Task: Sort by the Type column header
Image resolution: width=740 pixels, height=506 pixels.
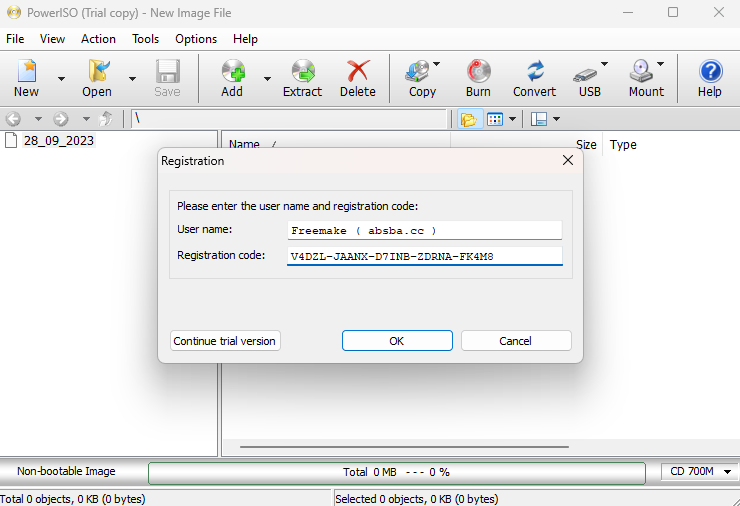Action: [622, 144]
